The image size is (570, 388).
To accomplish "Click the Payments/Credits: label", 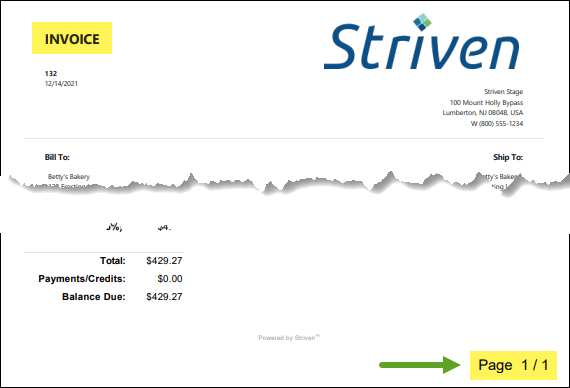I will pyautogui.click(x=82, y=279).
